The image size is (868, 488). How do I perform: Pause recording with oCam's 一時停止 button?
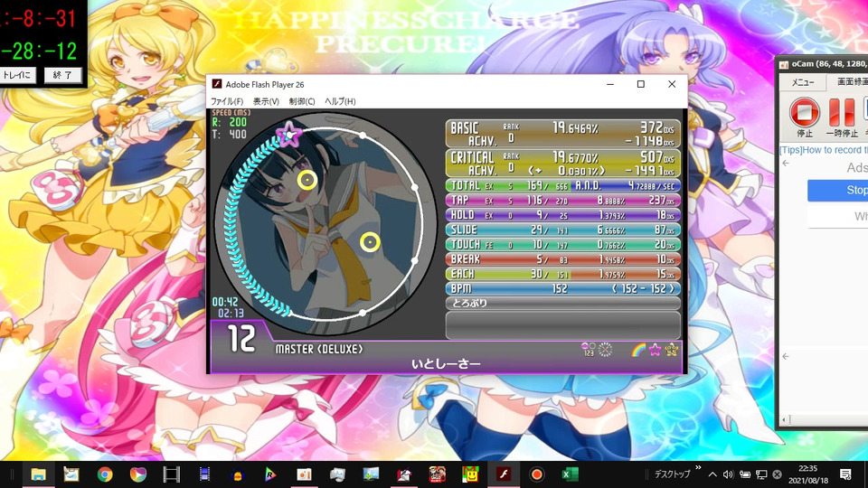point(842,117)
